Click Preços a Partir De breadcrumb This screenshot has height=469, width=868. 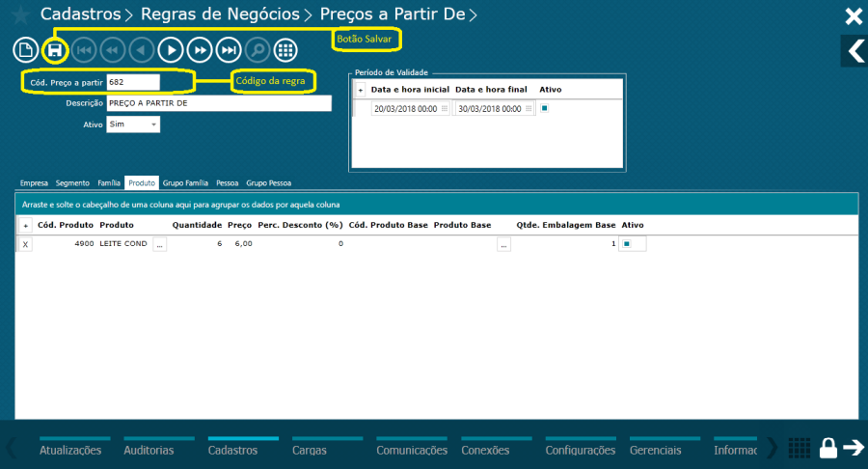[x=393, y=14]
